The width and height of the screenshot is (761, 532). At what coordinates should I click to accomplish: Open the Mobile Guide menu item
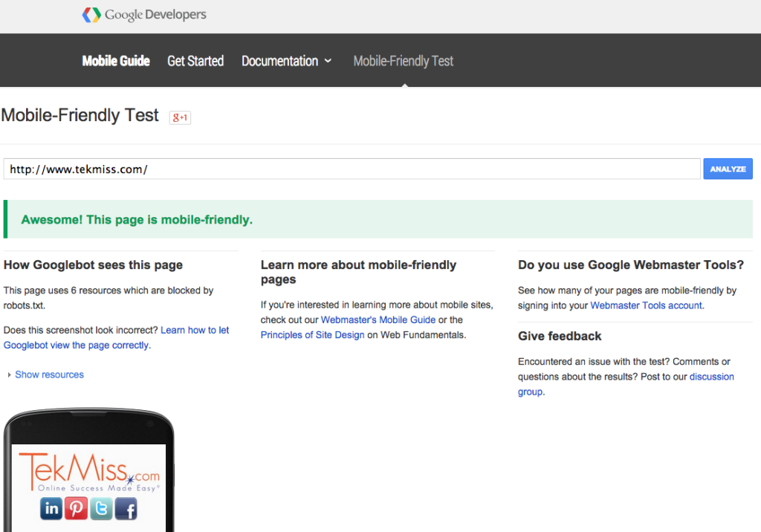pos(116,61)
